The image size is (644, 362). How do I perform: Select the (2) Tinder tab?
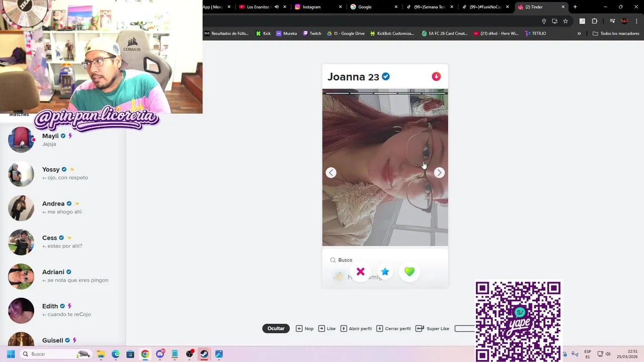pos(541,7)
